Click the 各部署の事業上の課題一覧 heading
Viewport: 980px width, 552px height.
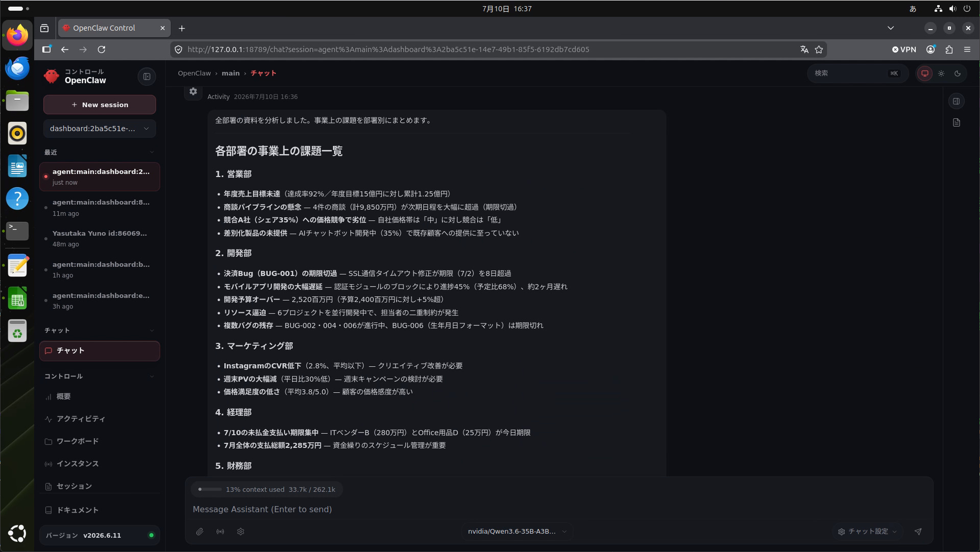click(x=279, y=151)
